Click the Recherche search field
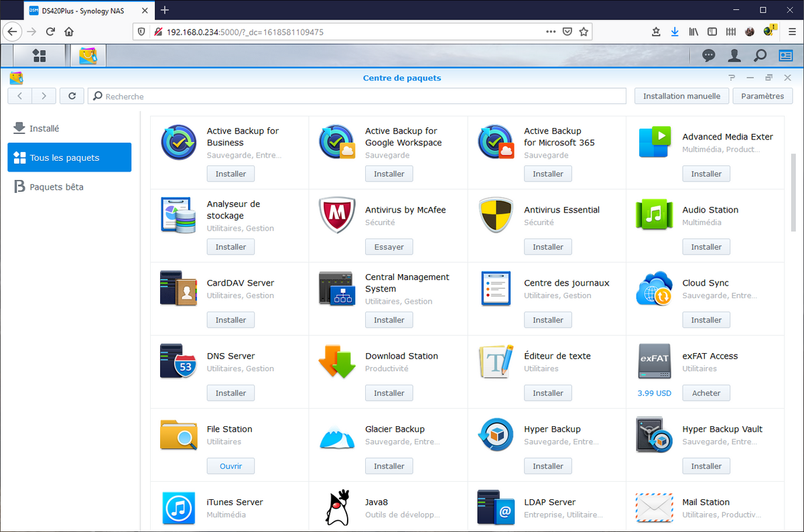The image size is (804, 532). (x=357, y=96)
